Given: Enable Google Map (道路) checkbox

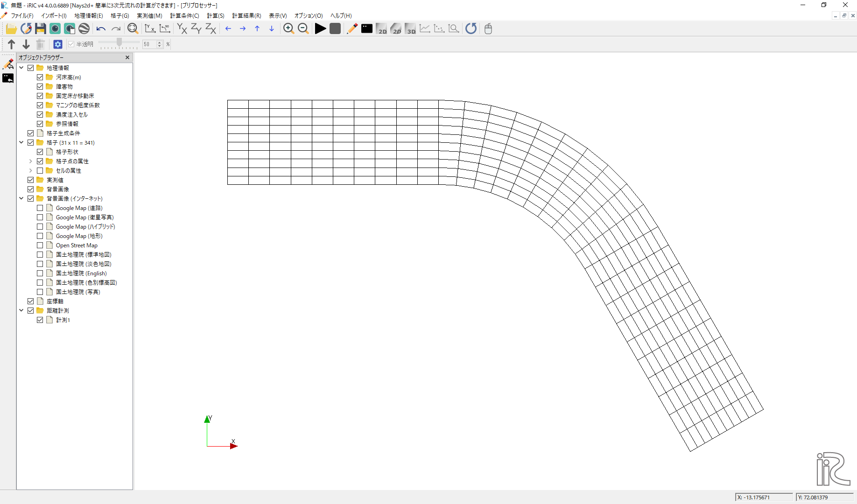Looking at the screenshot, I should (x=40, y=208).
